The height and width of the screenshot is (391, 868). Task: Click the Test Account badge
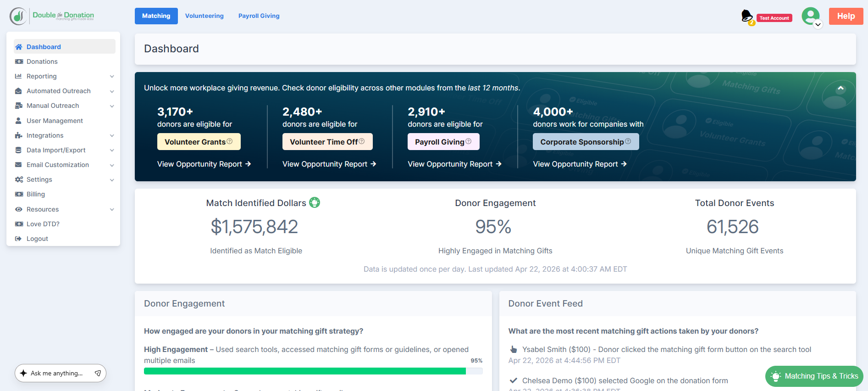coord(774,18)
